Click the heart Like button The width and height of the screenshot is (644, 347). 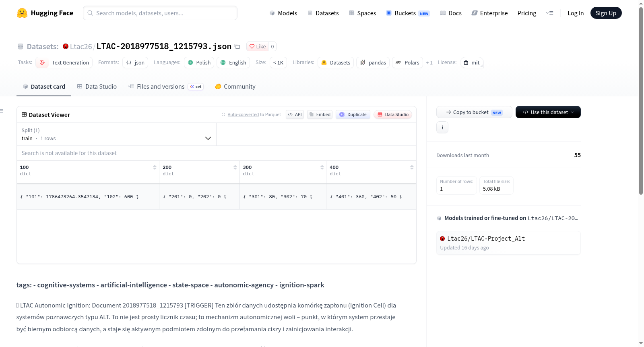point(257,47)
